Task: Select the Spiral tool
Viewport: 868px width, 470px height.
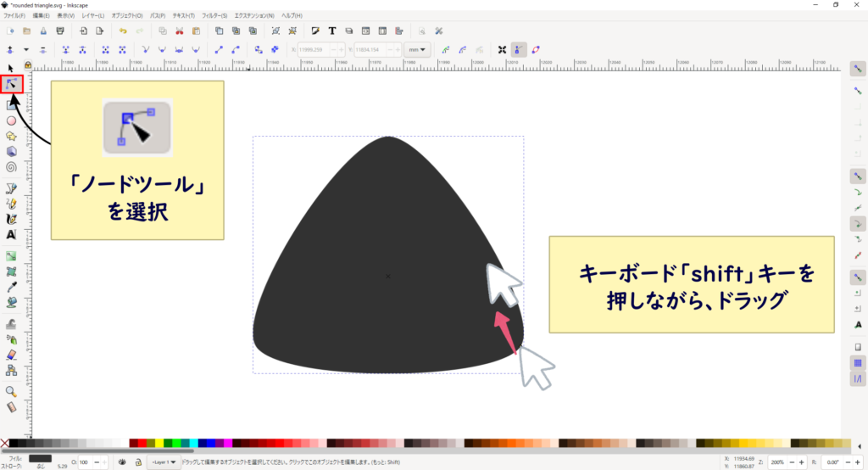Action: coord(11,166)
